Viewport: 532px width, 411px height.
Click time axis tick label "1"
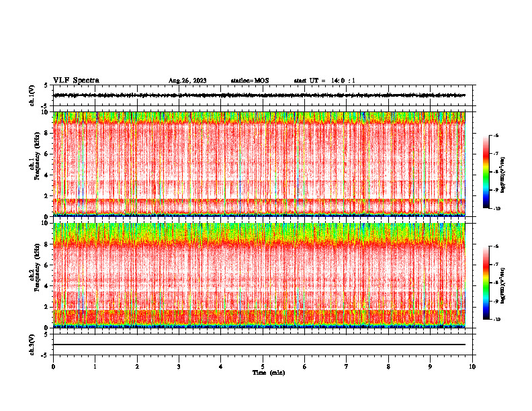[95, 367]
